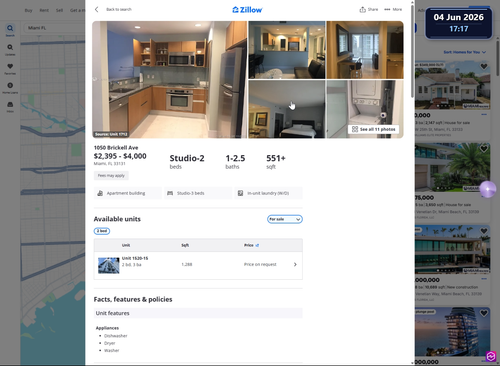Click the Apartment building icon
Viewport: 500px width, 366px height.
click(x=100, y=193)
